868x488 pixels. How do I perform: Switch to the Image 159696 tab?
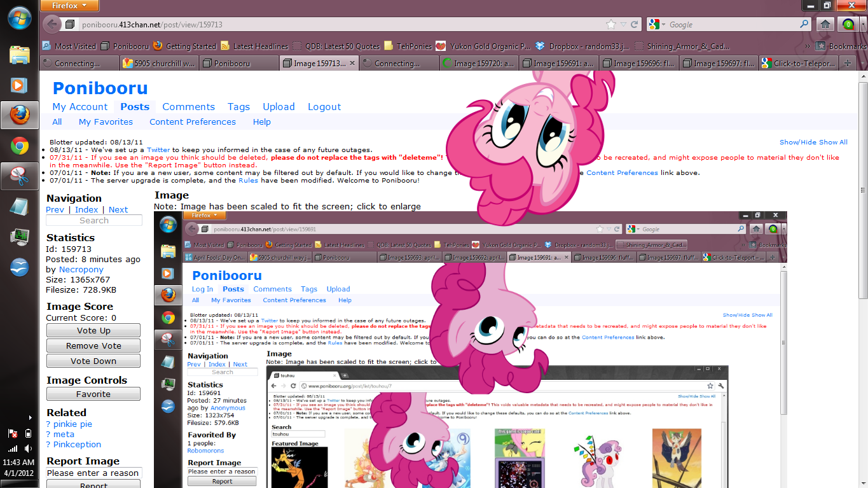click(638, 63)
